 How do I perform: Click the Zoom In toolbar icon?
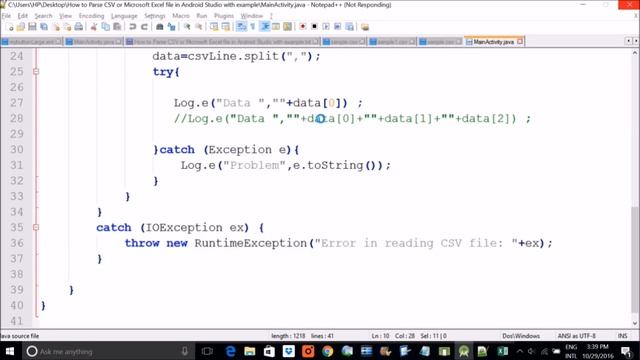click(x=187, y=27)
